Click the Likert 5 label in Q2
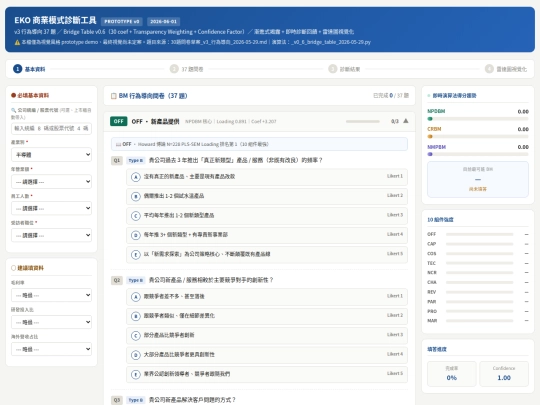The width and height of the screenshot is (540, 405). [x=395, y=373]
